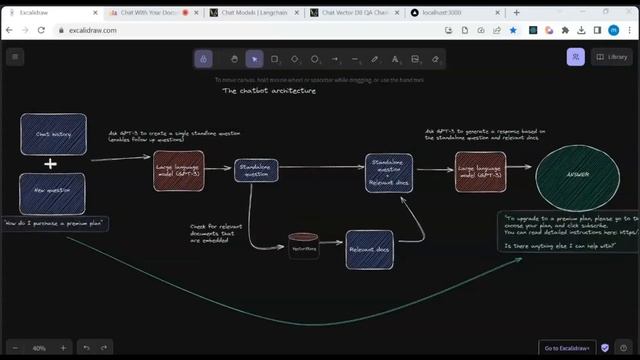640x360 pixels.
Task: Open the Chrome three-dot menu
Action: [x=630, y=30]
